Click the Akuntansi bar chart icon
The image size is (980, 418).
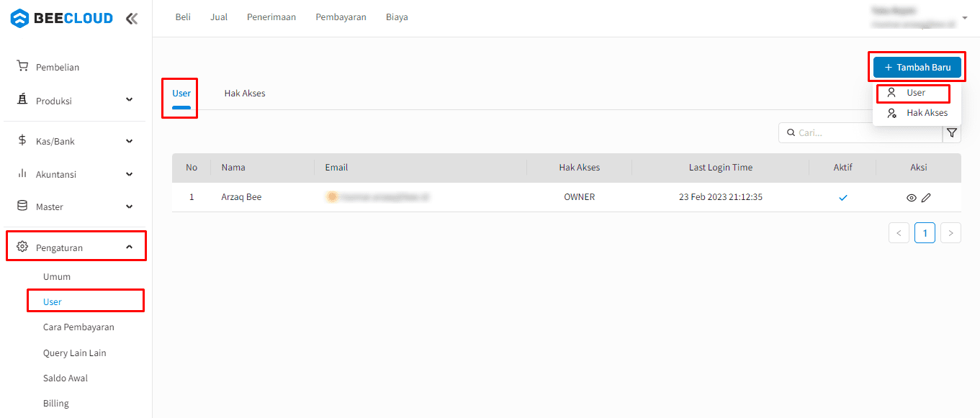coord(22,173)
